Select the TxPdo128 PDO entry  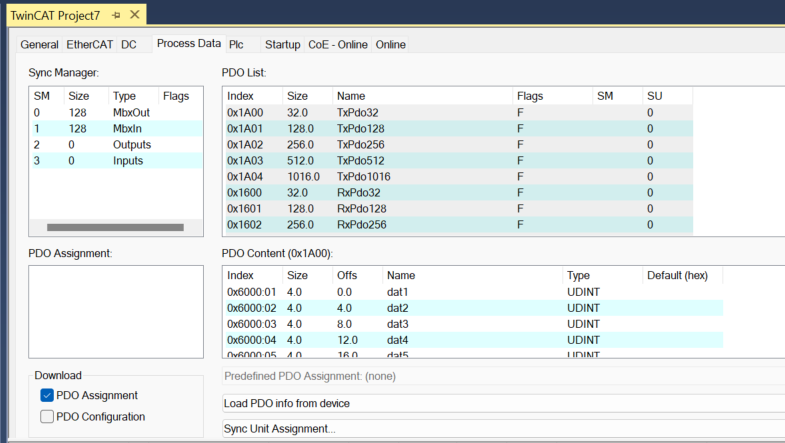(x=459, y=129)
